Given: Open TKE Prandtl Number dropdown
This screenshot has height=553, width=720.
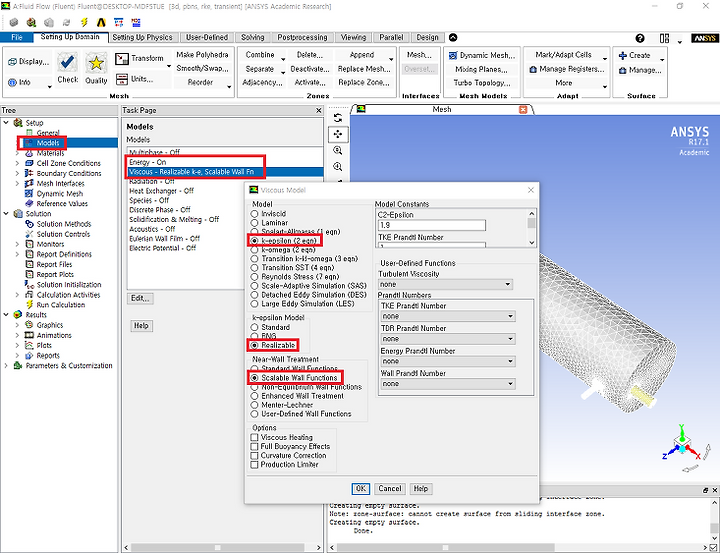Looking at the screenshot, I should 448,316.
